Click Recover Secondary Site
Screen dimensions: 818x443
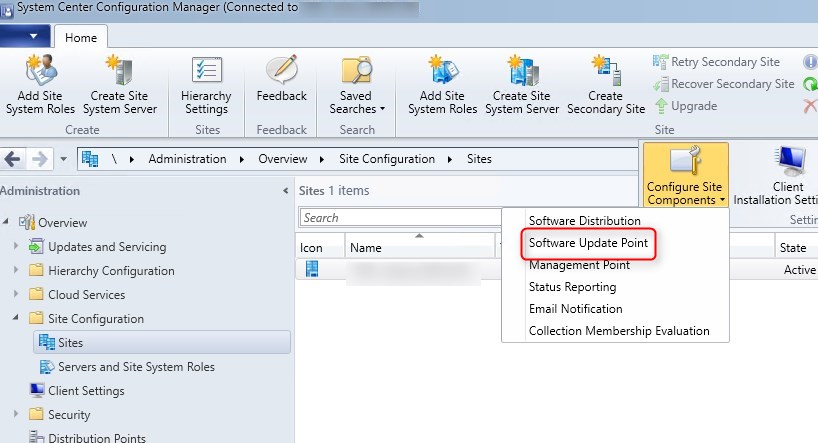pos(724,83)
